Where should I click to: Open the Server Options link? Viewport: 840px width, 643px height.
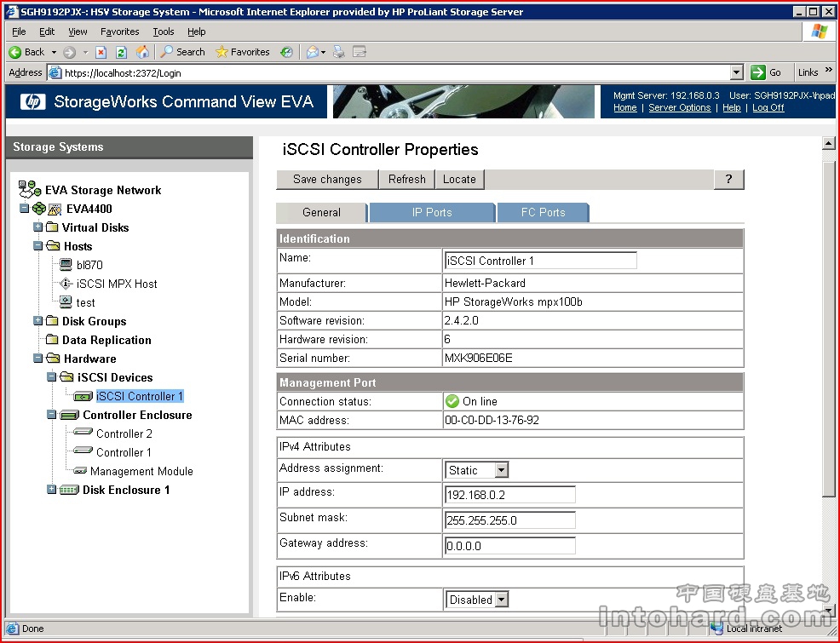pos(680,107)
